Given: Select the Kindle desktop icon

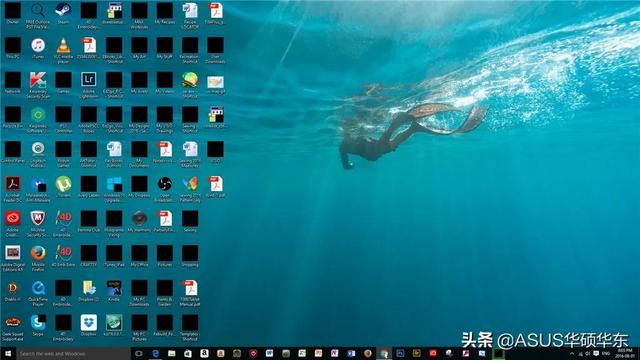Looking at the screenshot, I should click(114, 288).
